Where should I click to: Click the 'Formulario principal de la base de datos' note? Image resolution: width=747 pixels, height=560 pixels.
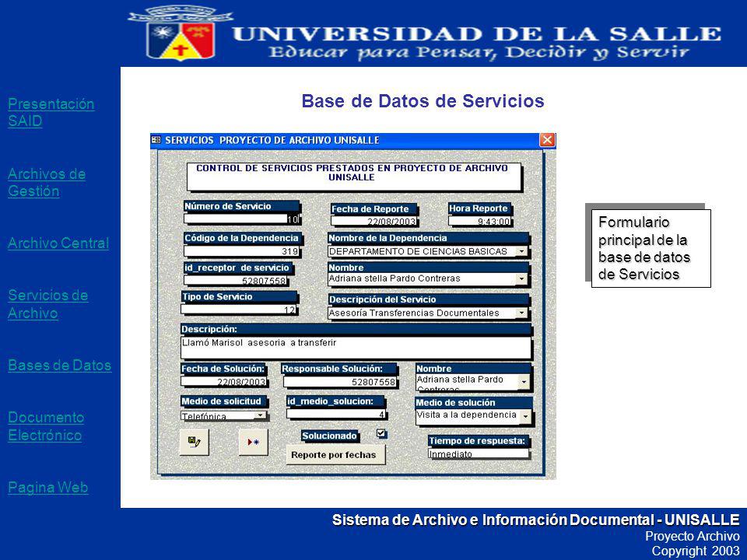(x=651, y=248)
